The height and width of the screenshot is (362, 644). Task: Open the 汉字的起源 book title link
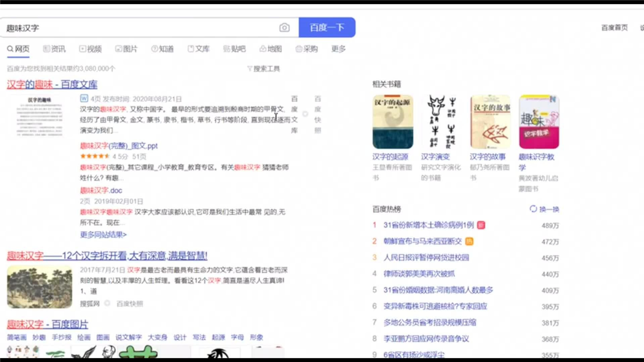[390, 157]
